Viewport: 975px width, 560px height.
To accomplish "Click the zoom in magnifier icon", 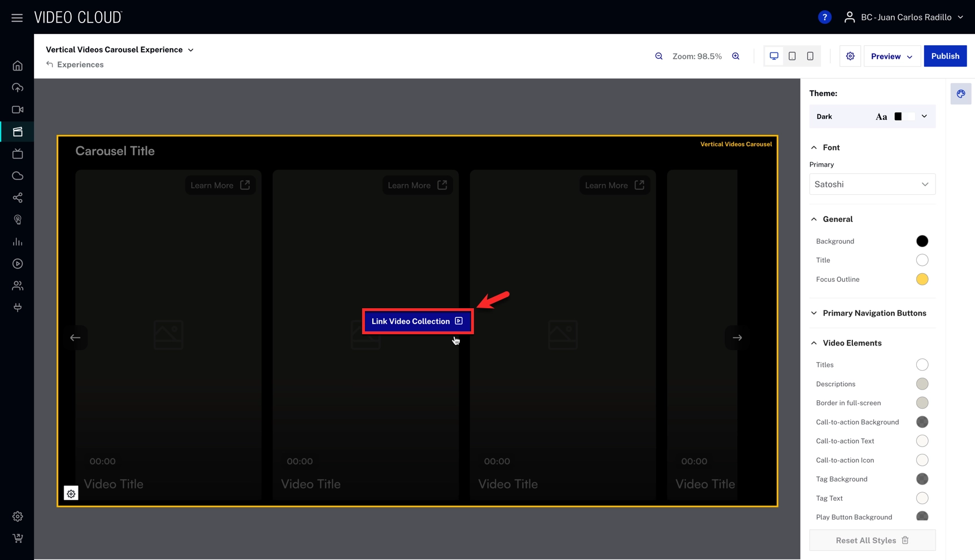I will [735, 56].
